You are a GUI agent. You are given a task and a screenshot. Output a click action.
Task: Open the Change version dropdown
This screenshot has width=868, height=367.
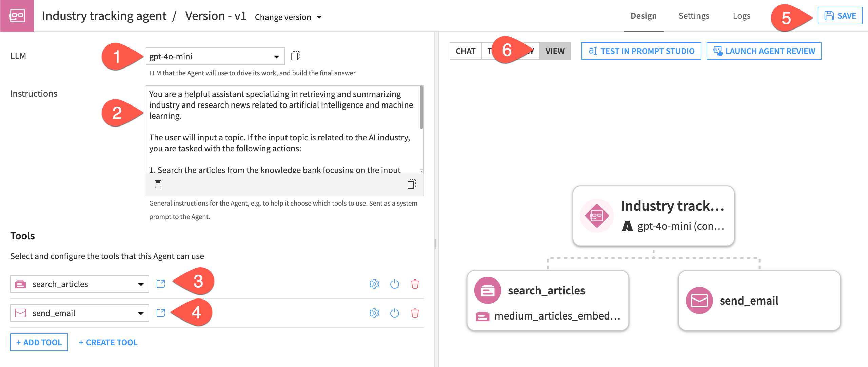[288, 17]
